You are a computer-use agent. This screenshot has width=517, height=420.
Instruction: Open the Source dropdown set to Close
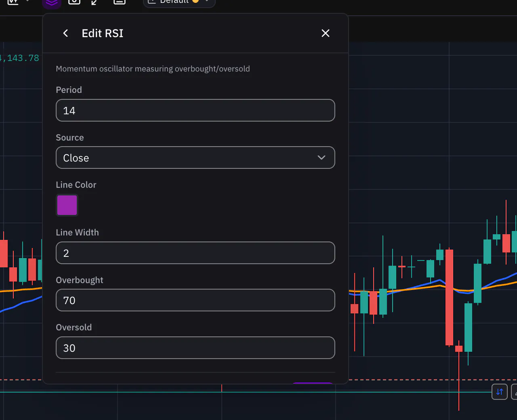tap(195, 157)
